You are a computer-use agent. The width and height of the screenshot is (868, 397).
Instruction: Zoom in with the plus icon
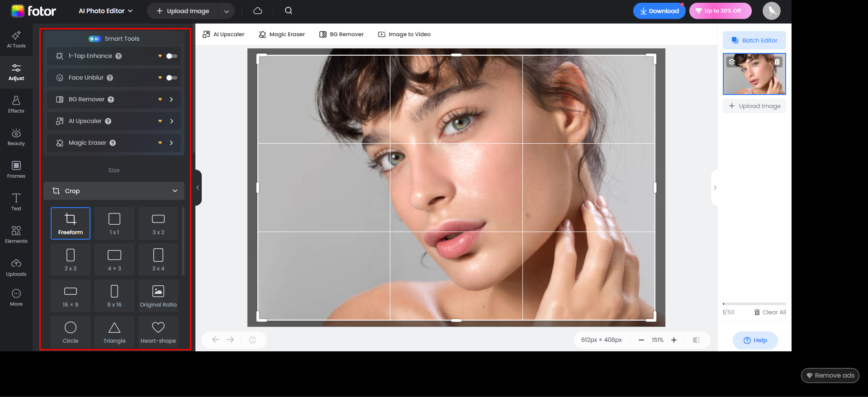pyautogui.click(x=674, y=340)
